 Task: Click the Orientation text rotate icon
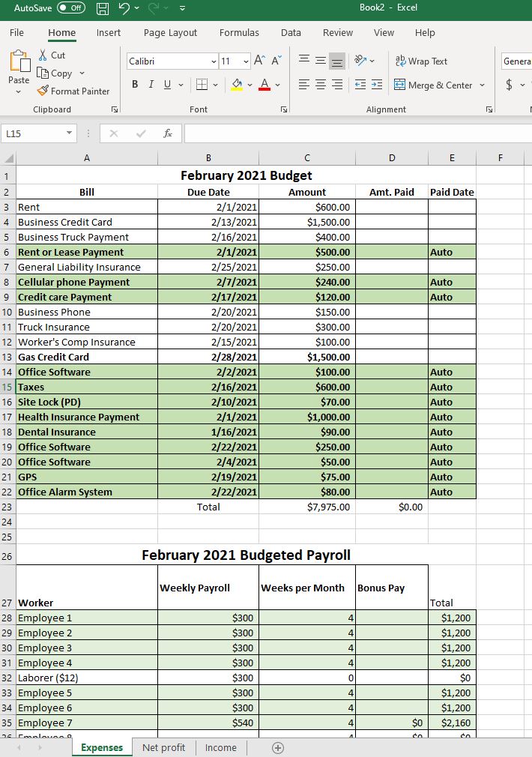pos(360,61)
